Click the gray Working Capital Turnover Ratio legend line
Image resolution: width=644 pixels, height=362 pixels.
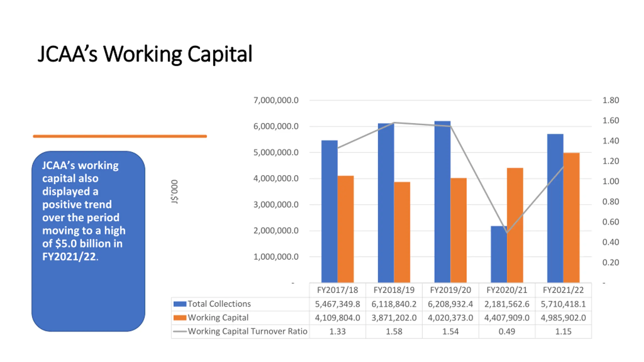point(180,331)
